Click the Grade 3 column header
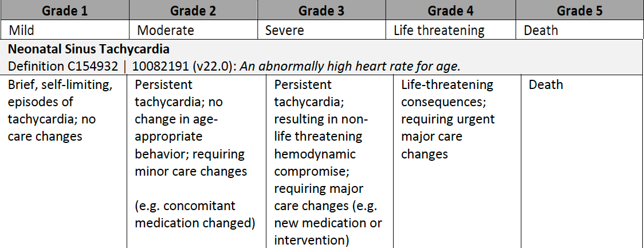Viewport: 644px width, 248px height. (321, 10)
